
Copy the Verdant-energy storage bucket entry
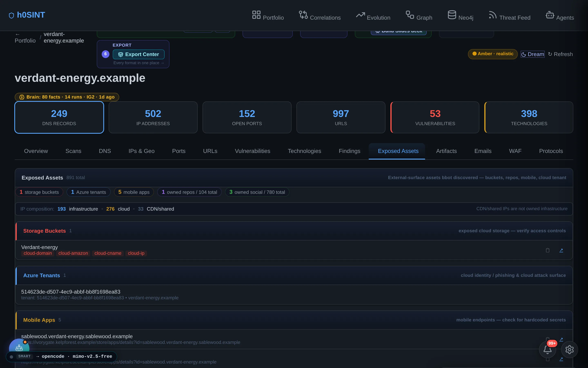pos(547,250)
